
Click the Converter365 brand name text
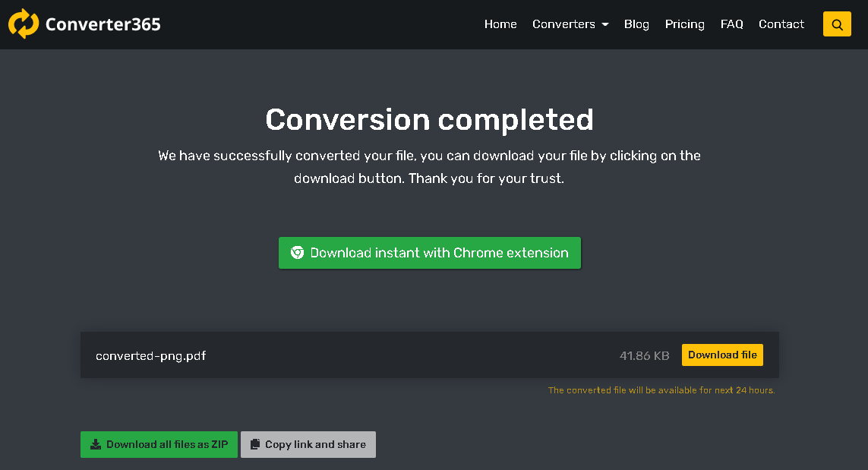pos(103,24)
